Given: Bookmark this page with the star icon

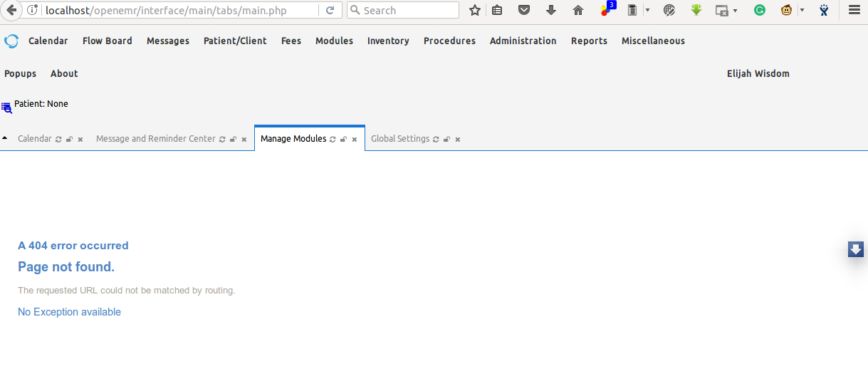Looking at the screenshot, I should pyautogui.click(x=475, y=10).
